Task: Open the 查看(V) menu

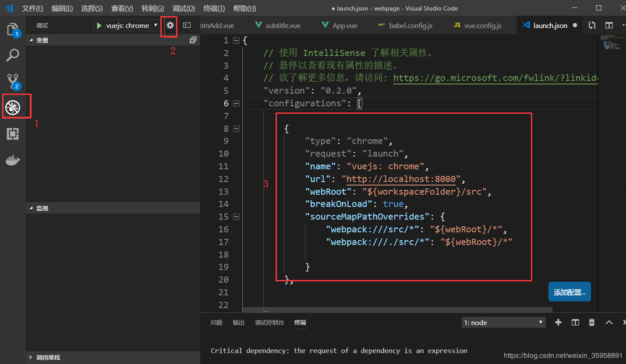Action: 122,8
